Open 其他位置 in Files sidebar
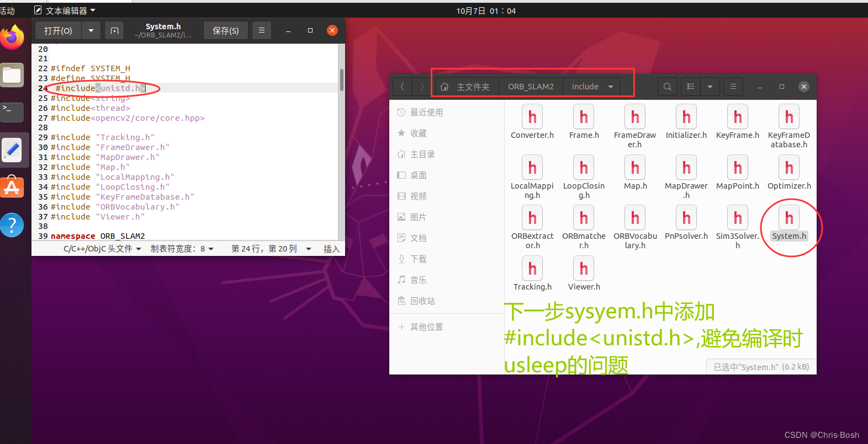This screenshot has height=444, width=868. 447,327
